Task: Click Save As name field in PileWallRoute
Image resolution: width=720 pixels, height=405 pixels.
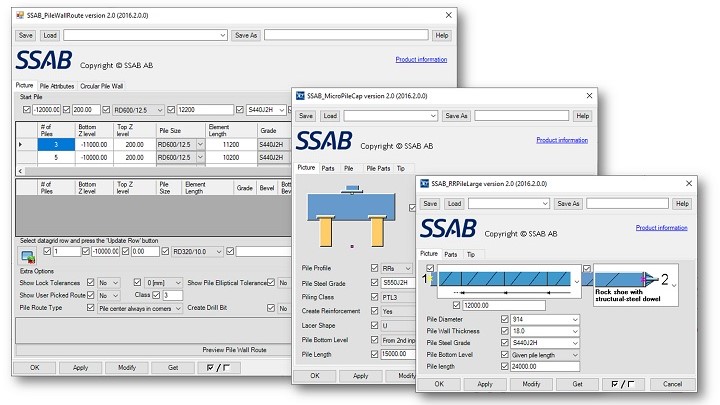Action: (346, 35)
